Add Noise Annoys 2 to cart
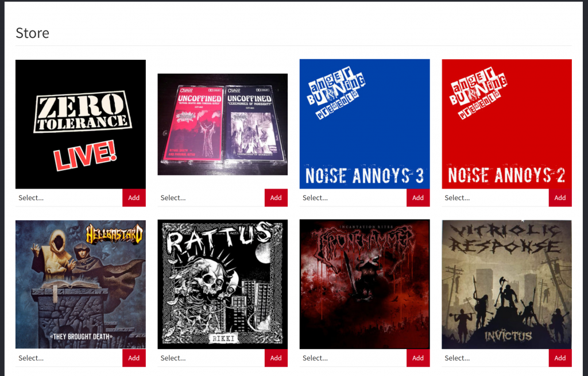 pos(560,198)
